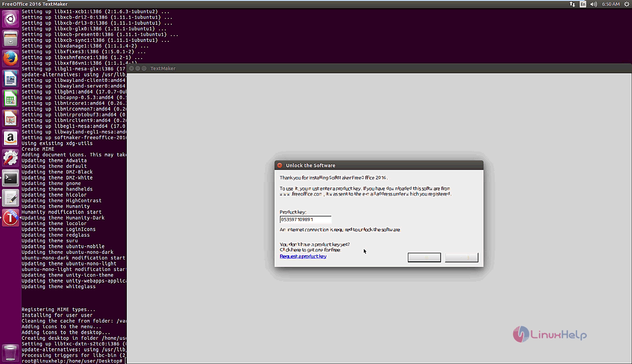Click the 'Updating theme Adwaita' terminal line
This screenshot has height=364, width=632.
54,160
